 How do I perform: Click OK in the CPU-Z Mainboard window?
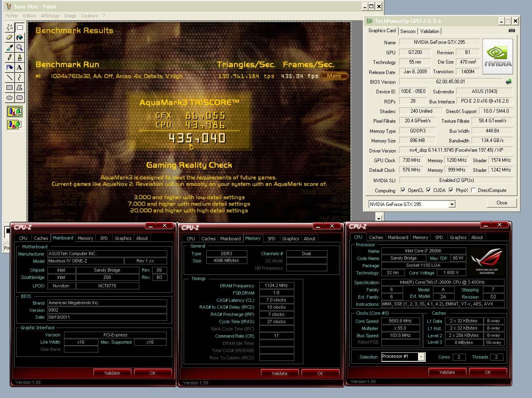pyautogui.click(x=153, y=373)
